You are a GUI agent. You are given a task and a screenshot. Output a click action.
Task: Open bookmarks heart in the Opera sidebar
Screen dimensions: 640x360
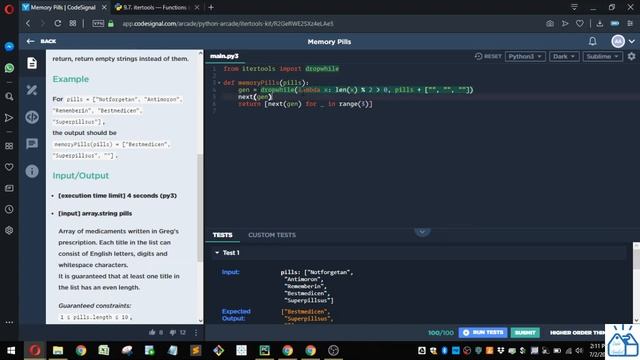coord(9,167)
